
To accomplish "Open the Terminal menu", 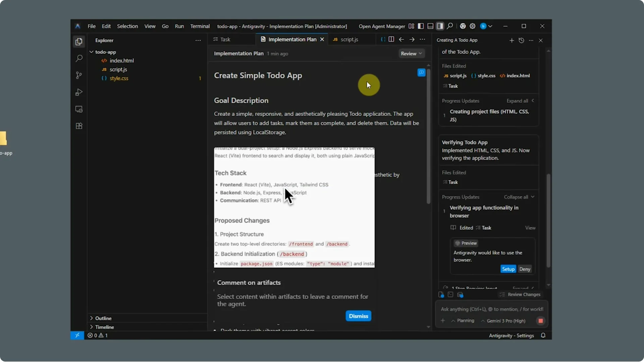I will click(x=200, y=26).
